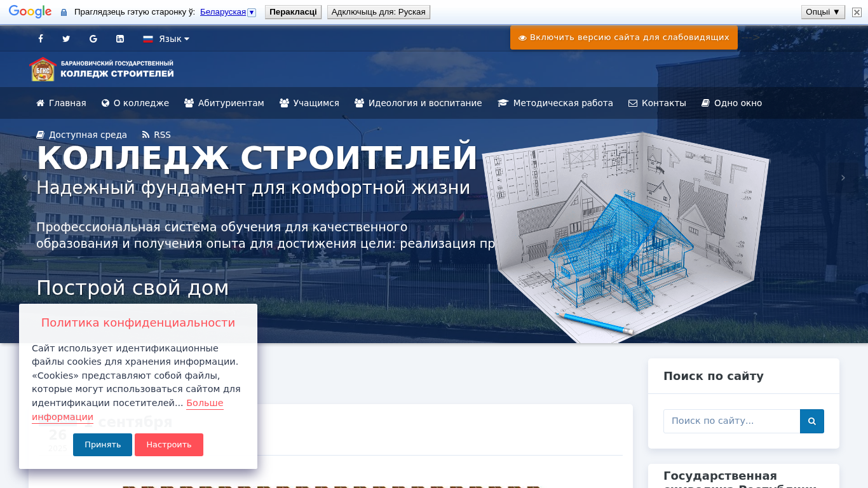Open the О колледже menu item

point(135,103)
